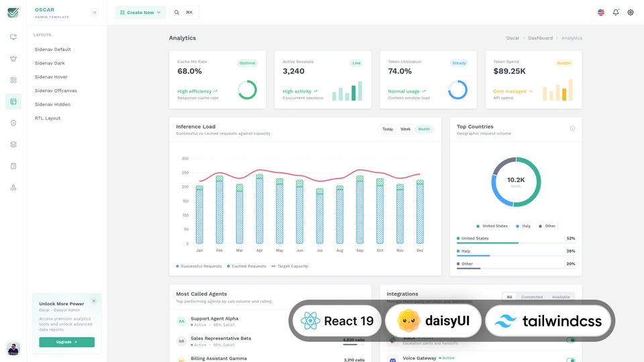Switch Inference Load to Week
Viewport: 644px width, 362px height.
tap(405, 129)
